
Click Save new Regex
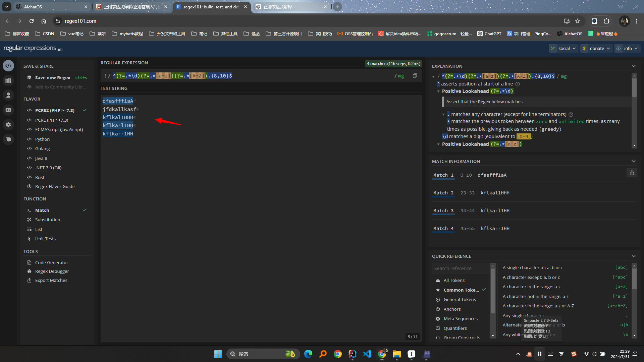[53, 77]
